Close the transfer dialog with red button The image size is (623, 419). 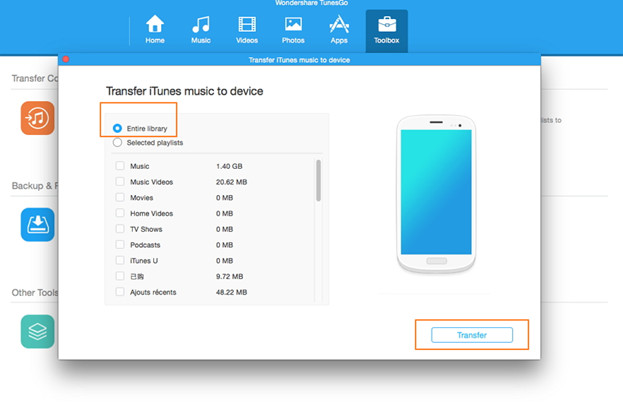(x=67, y=60)
